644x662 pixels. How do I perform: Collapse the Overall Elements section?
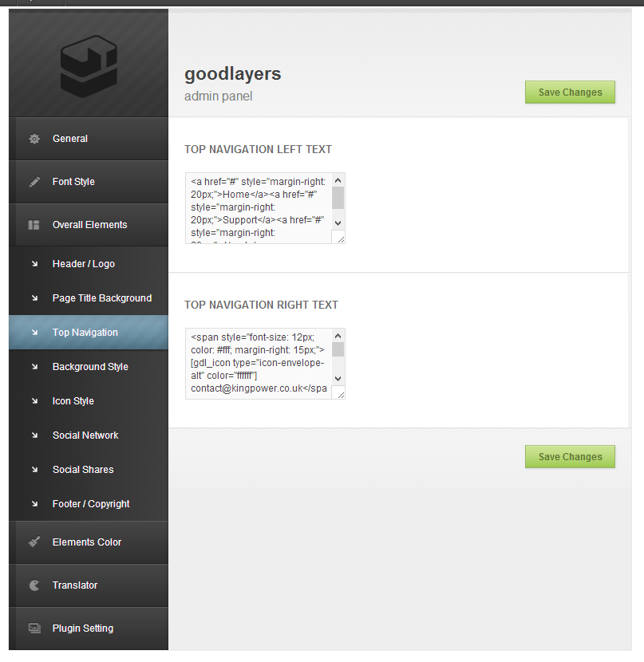point(89,225)
